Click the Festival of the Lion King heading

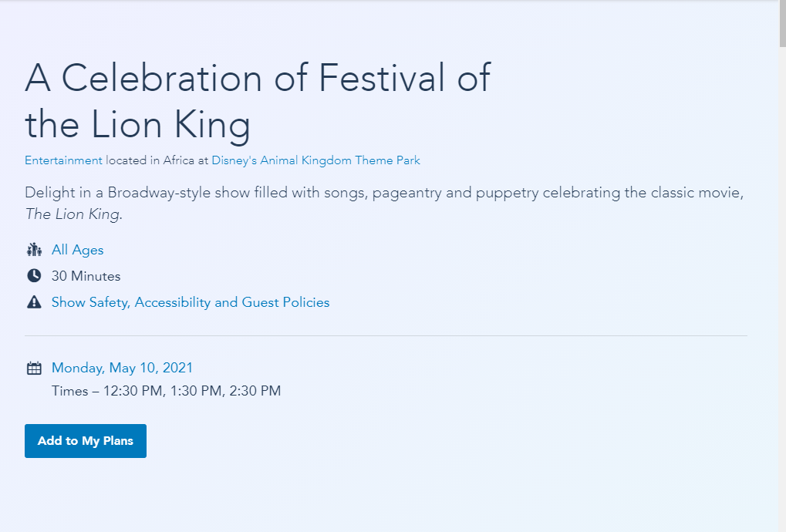(258, 101)
